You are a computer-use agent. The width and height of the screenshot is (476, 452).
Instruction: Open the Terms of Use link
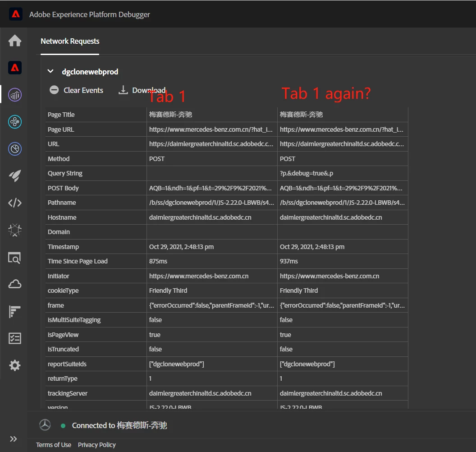pos(54,445)
